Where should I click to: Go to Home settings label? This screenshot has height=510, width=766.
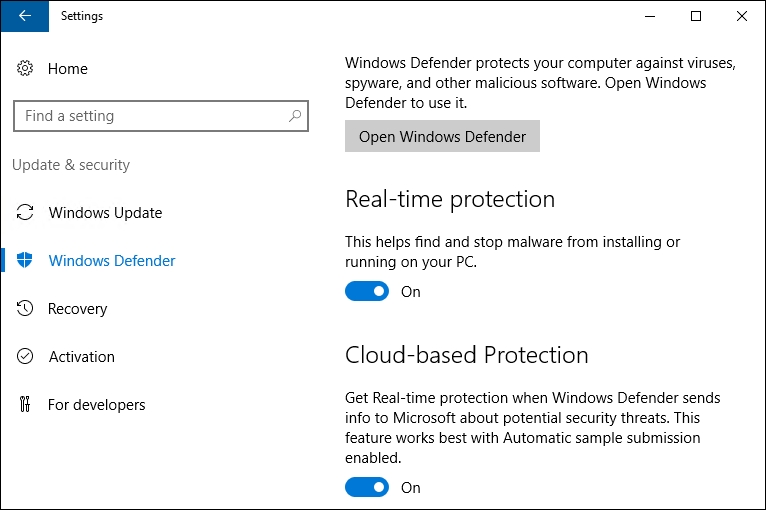tap(67, 69)
